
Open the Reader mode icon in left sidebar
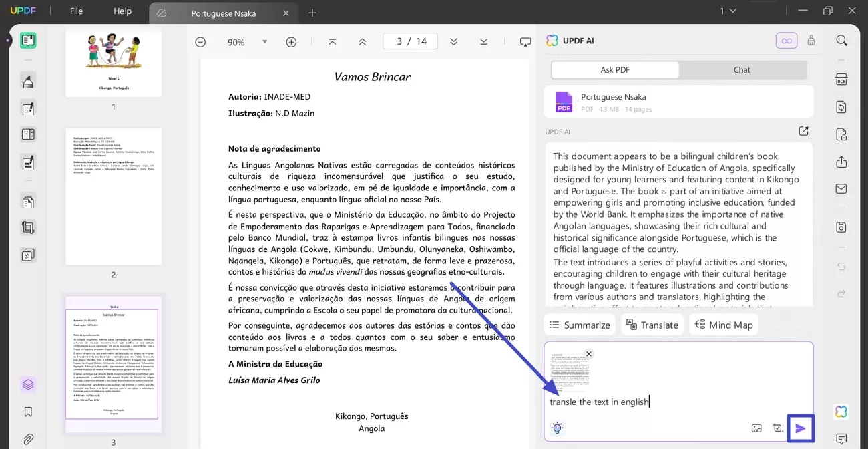point(28,41)
